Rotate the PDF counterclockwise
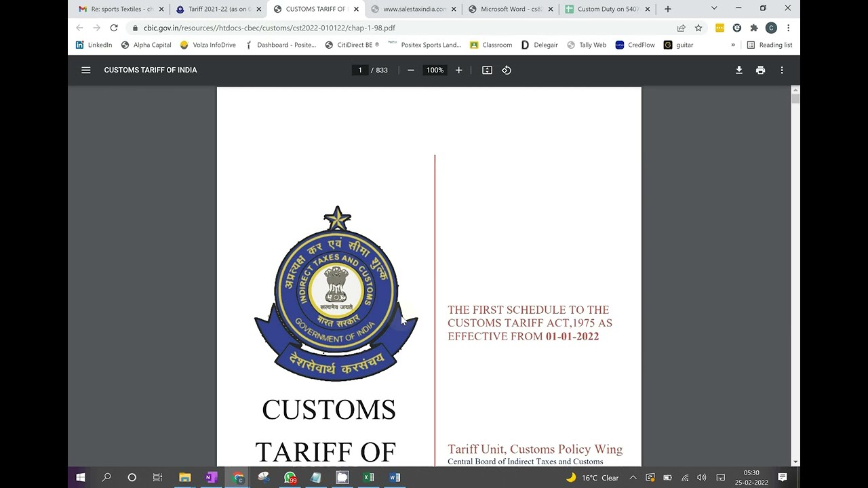The height and width of the screenshot is (488, 868). (507, 70)
